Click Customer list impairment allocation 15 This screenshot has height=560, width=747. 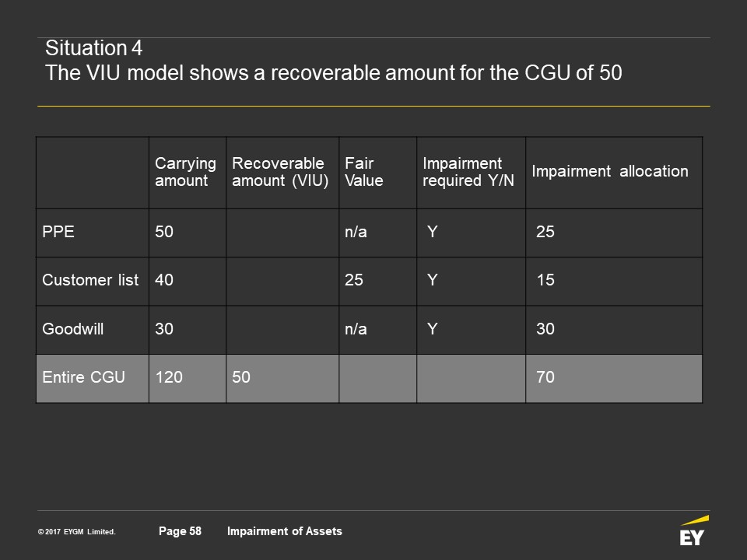545,280
